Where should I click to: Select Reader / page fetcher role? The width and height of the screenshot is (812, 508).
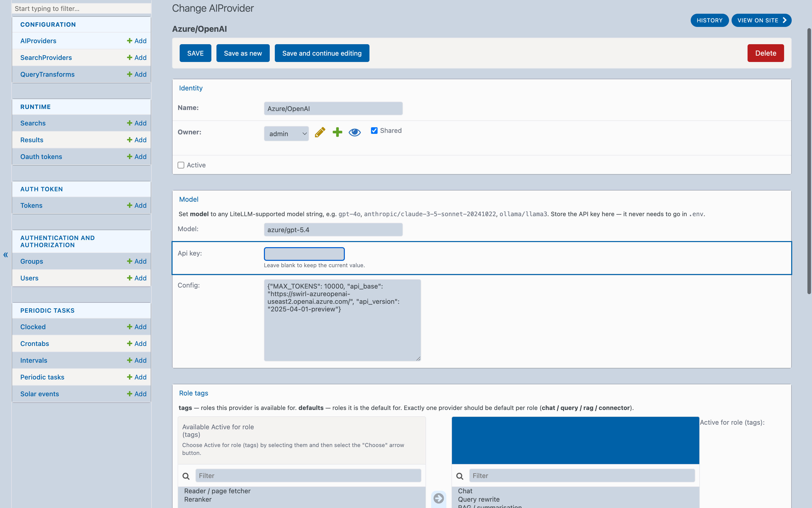coord(217,491)
